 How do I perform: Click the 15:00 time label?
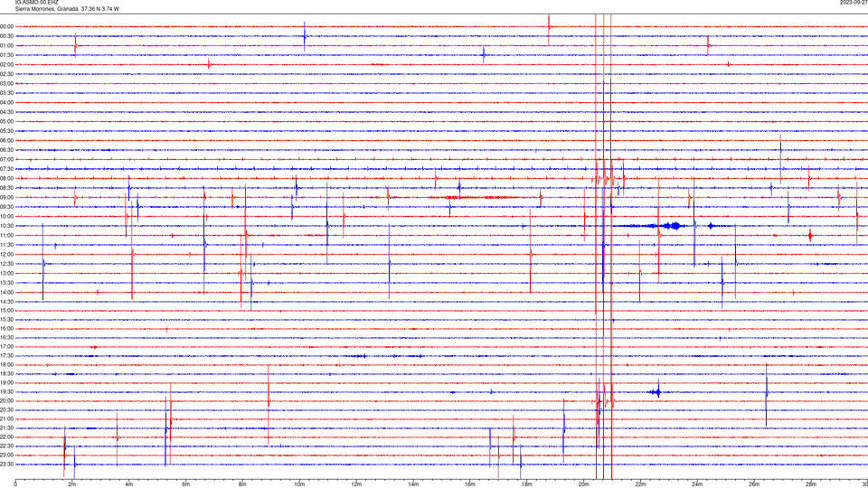click(x=7, y=310)
